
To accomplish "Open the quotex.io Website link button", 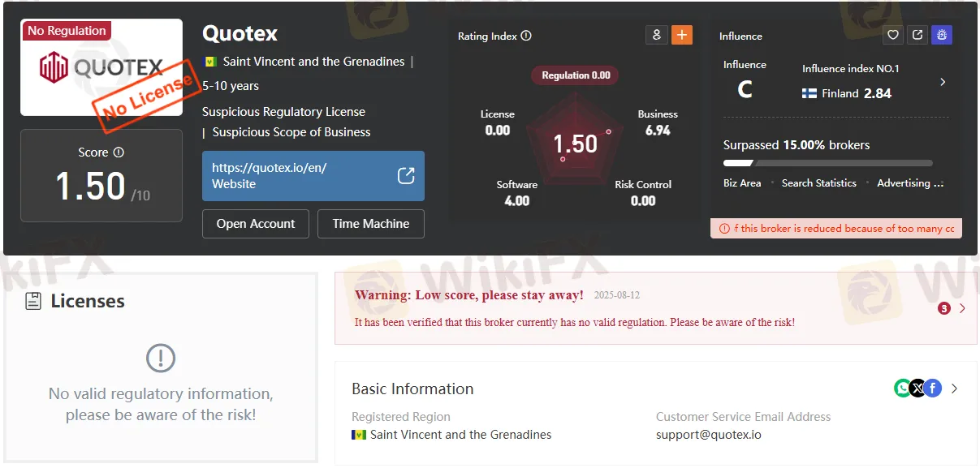I will tap(313, 176).
